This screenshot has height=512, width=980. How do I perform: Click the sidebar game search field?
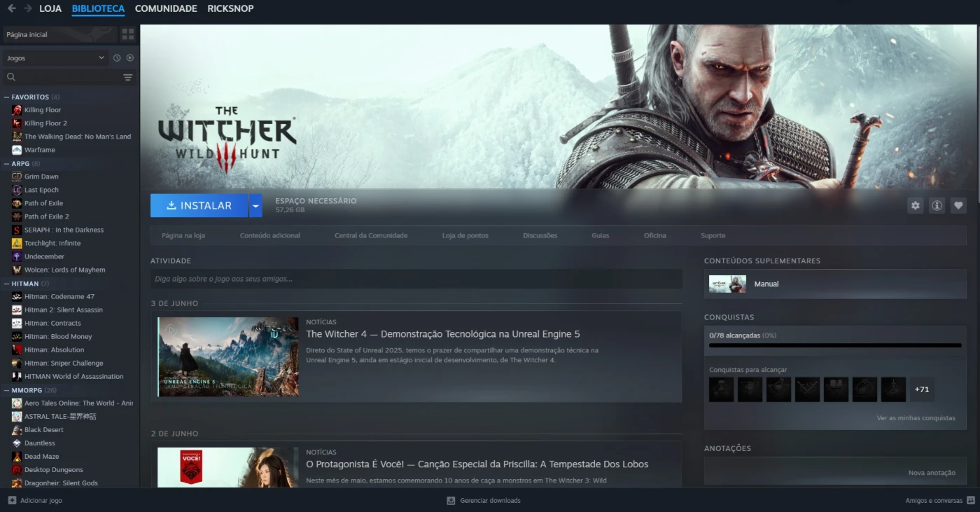tap(69, 77)
